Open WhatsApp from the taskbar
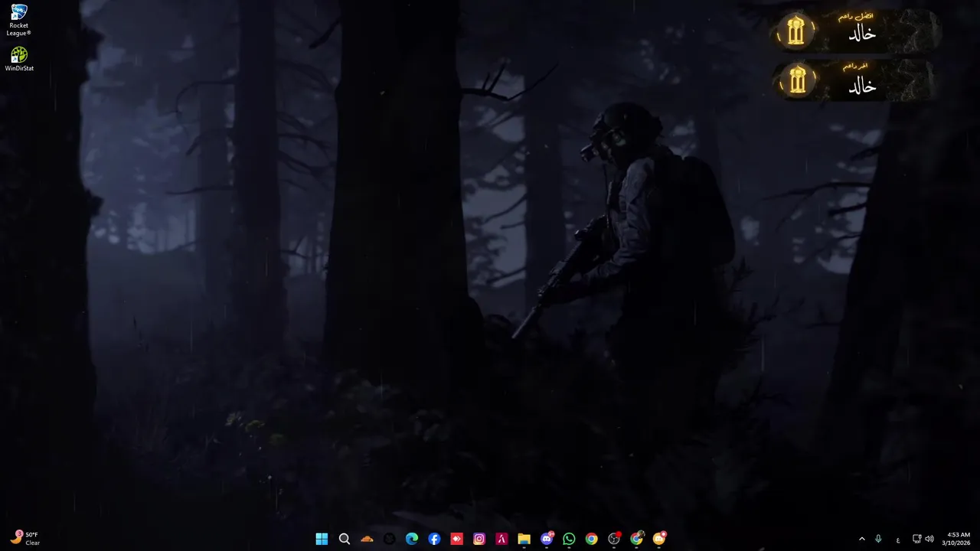 point(569,539)
